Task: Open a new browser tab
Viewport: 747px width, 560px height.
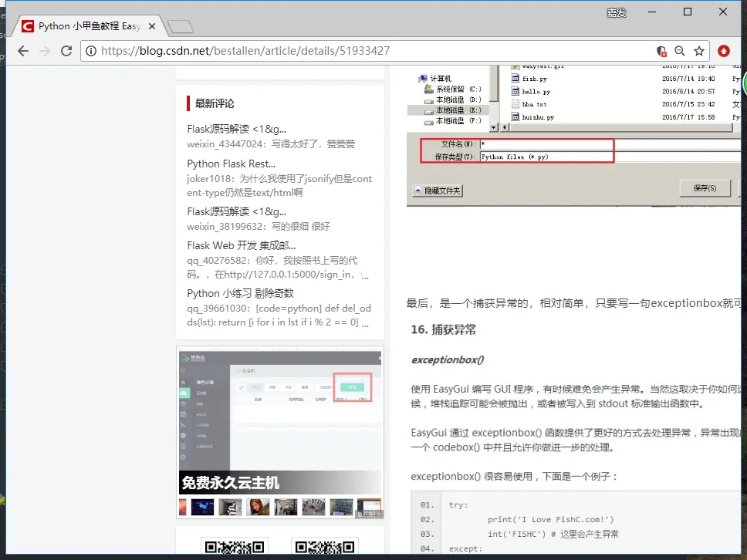Action: [181, 27]
